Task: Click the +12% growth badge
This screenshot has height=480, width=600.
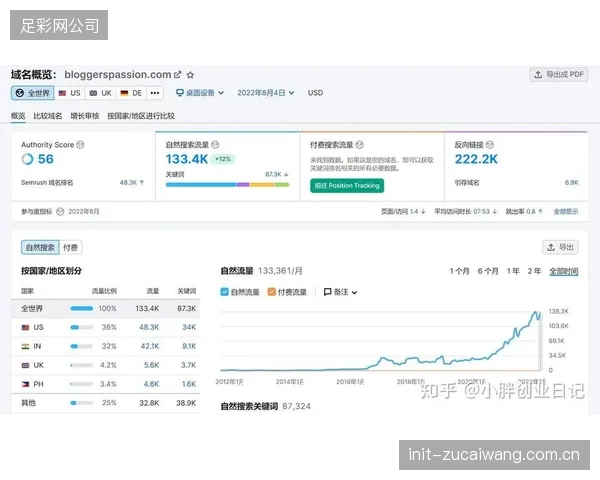Action: [x=223, y=159]
